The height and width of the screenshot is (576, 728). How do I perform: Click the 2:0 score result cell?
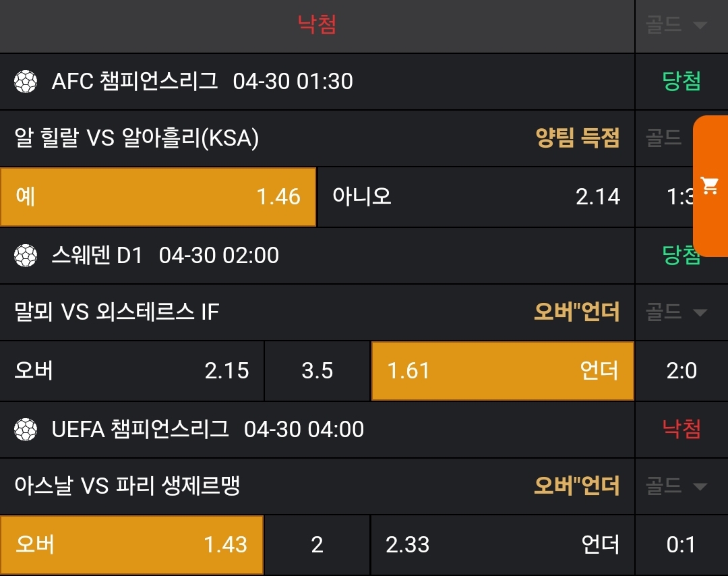point(681,370)
